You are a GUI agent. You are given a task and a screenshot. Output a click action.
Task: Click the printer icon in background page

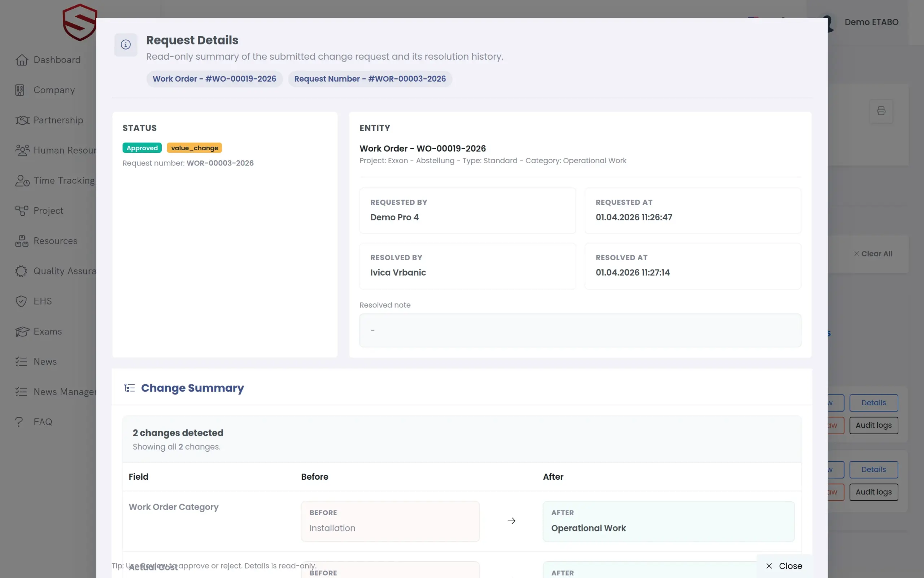(881, 111)
